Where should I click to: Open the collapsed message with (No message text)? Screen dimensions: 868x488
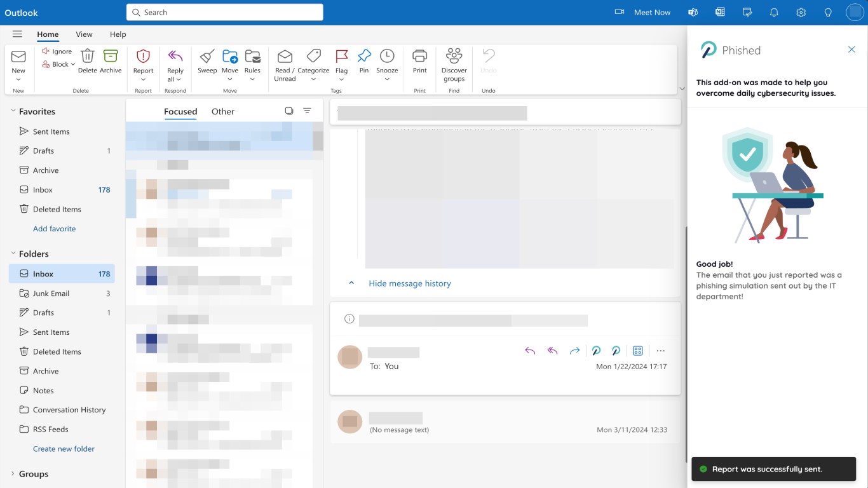pos(505,421)
